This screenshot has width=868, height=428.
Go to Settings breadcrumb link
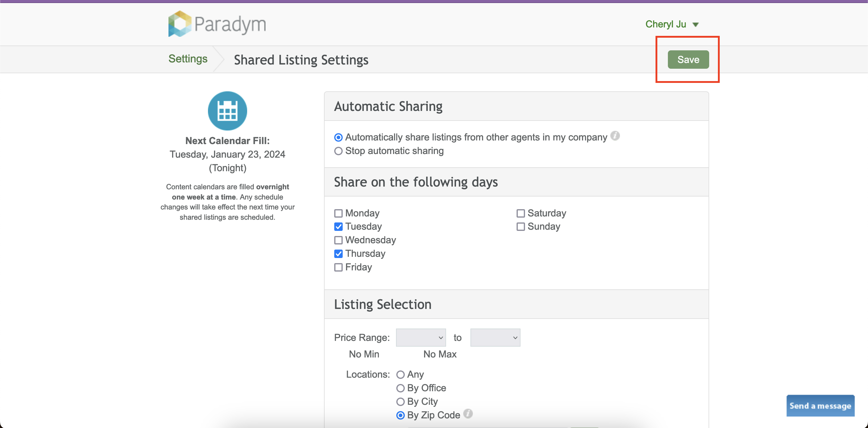tap(188, 59)
